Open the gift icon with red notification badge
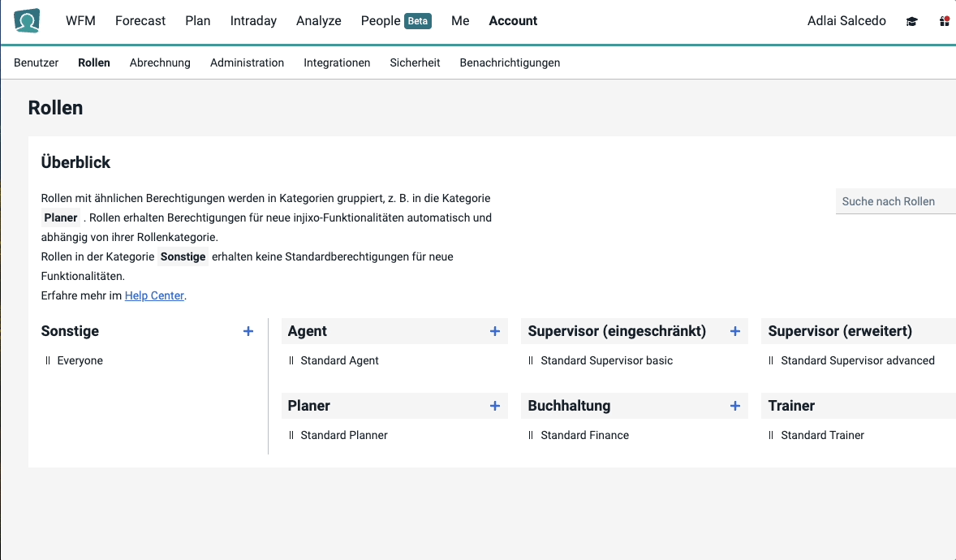Image resolution: width=956 pixels, height=560 pixels. point(944,20)
